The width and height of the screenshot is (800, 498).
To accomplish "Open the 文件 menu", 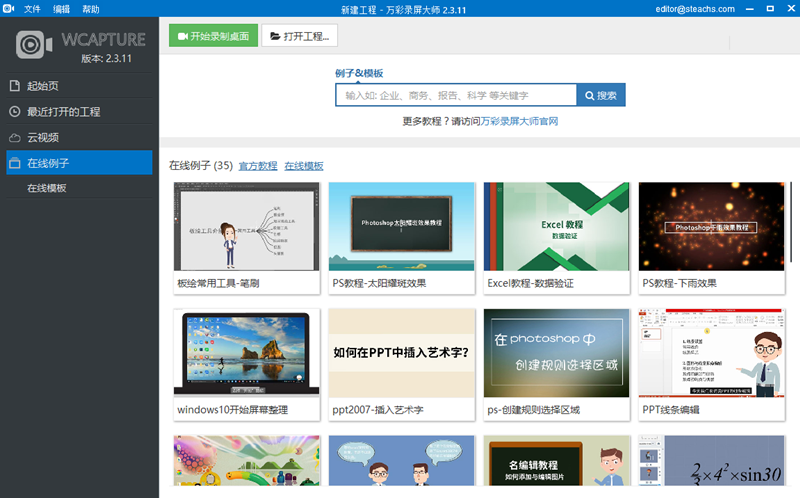I will click(x=32, y=9).
